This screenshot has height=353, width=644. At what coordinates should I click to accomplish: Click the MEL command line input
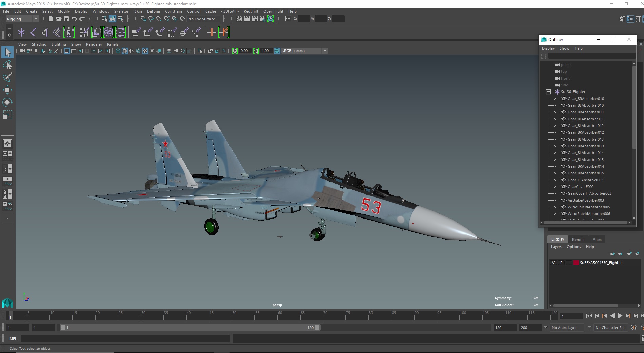[126, 339]
